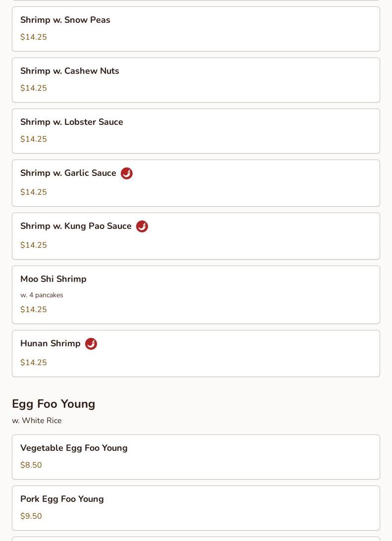392x541 pixels.
Task: Click the chili icon next to Kung Pao Sauce
Action: tap(142, 226)
